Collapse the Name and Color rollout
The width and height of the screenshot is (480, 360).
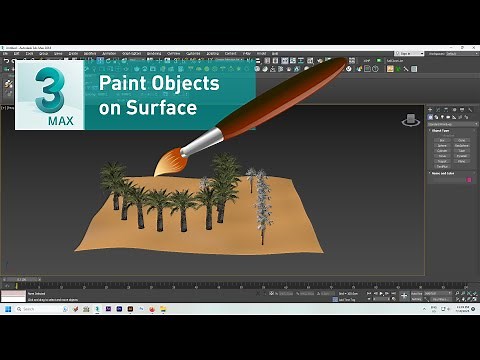click(x=443, y=173)
